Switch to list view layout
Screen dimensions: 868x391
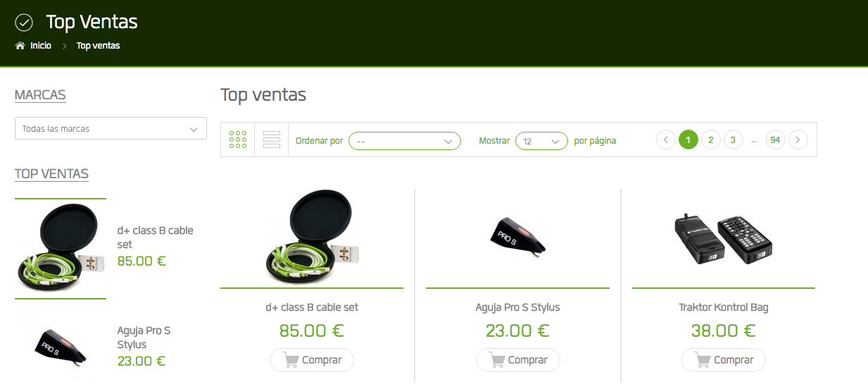click(x=272, y=139)
